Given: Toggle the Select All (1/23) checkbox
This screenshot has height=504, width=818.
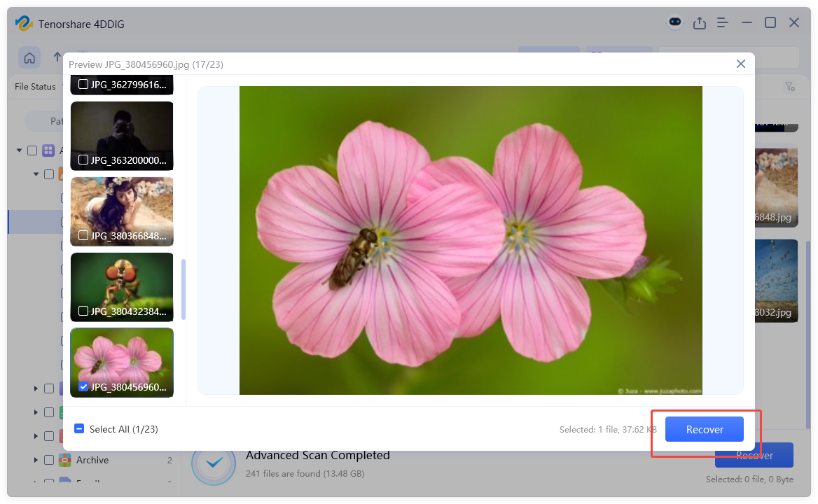Looking at the screenshot, I should click(x=78, y=428).
